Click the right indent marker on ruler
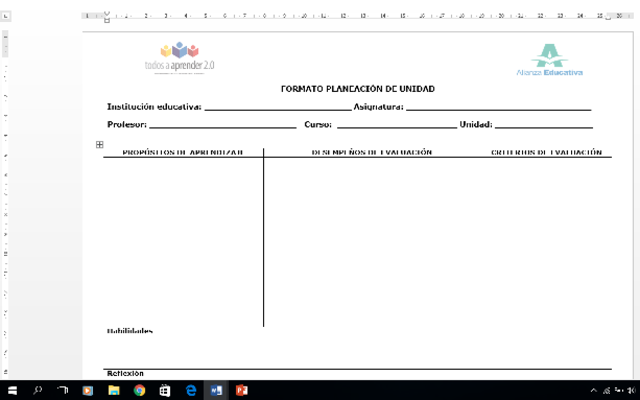640x400 pixels. 608,17
